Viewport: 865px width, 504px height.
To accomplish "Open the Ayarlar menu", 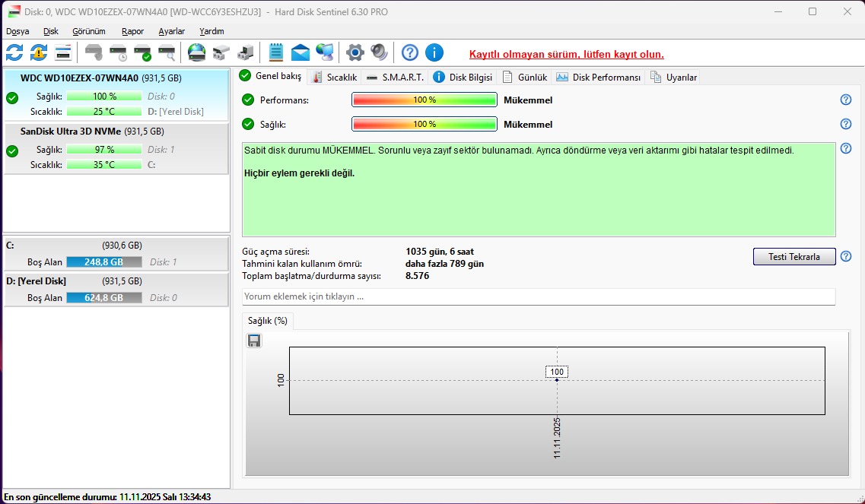I will click(171, 31).
